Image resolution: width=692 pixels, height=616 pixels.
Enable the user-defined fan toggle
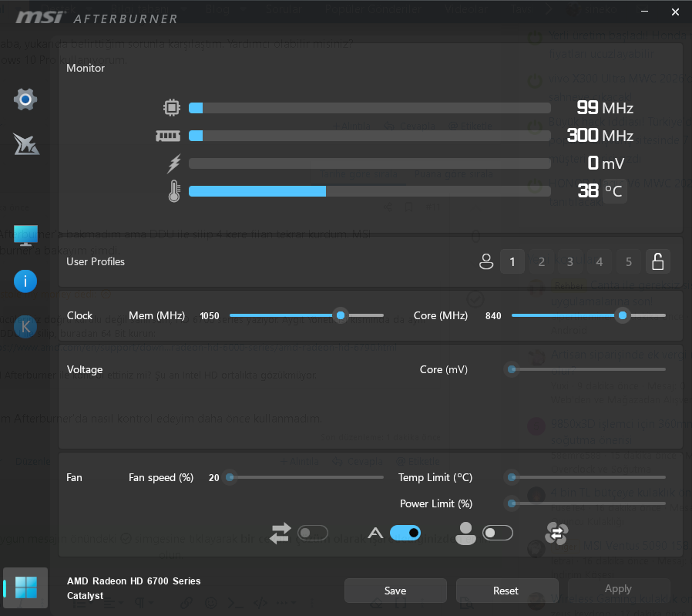[x=497, y=533]
